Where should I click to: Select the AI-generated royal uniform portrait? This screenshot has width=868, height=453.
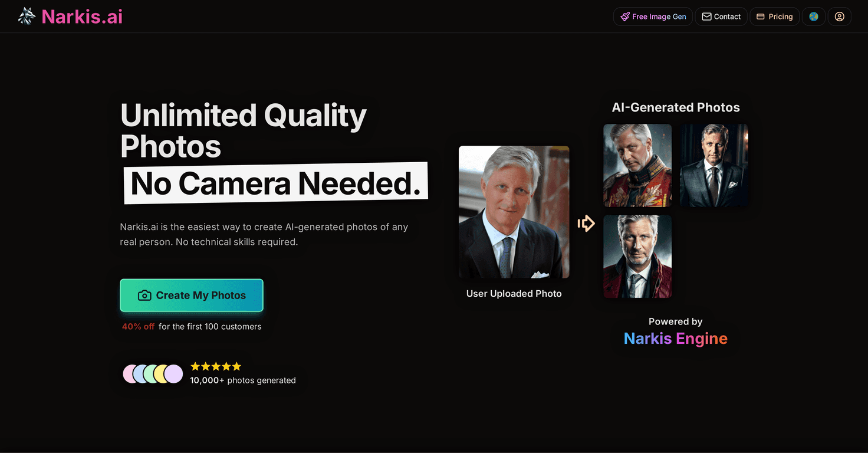(637, 165)
